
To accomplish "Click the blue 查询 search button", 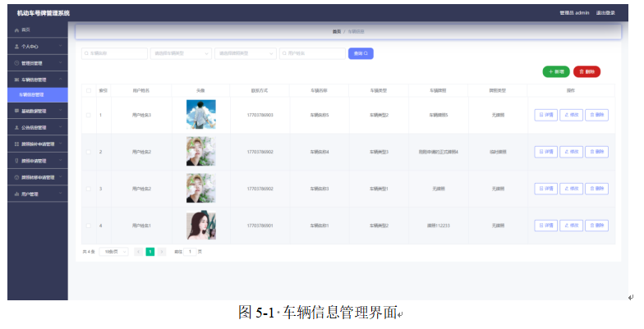I will pyautogui.click(x=361, y=53).
